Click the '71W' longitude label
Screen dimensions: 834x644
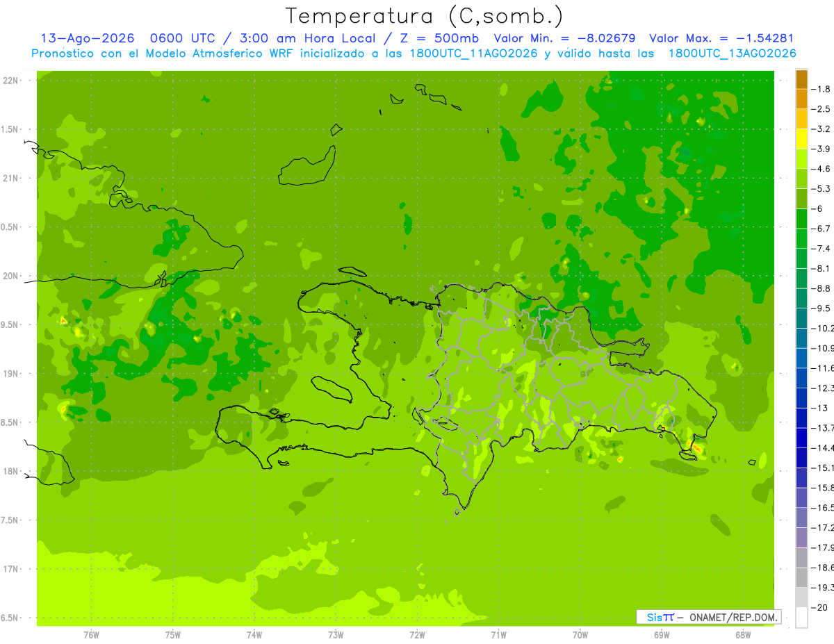498,634
